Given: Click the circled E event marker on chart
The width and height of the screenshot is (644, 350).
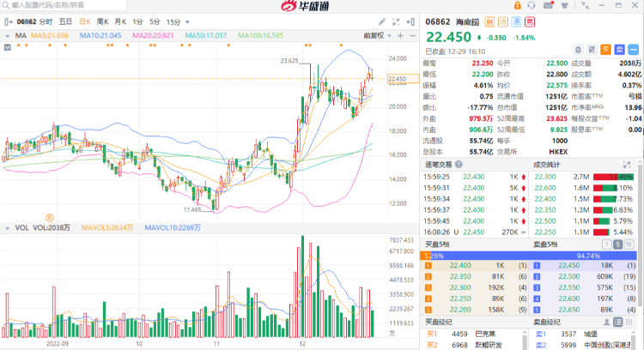Looking at the screenshot, I should [50, 218].
